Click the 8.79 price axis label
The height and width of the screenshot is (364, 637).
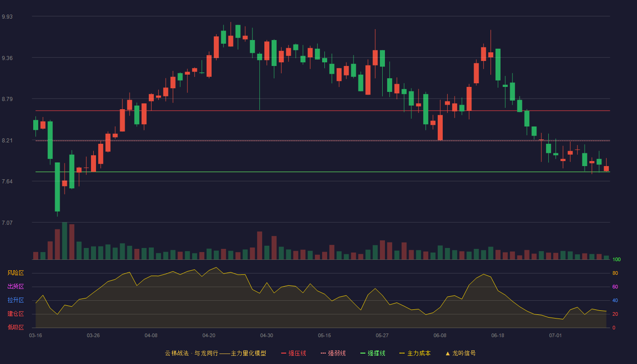click(7, 99)
